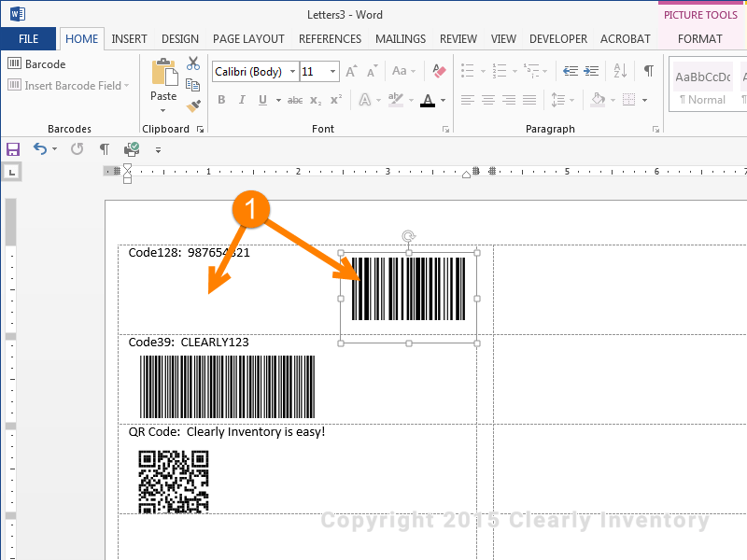Image resolution: width=747 pixels, height=560 pixels.
Task: Open the Font dialog launcher
Action: 446,130
